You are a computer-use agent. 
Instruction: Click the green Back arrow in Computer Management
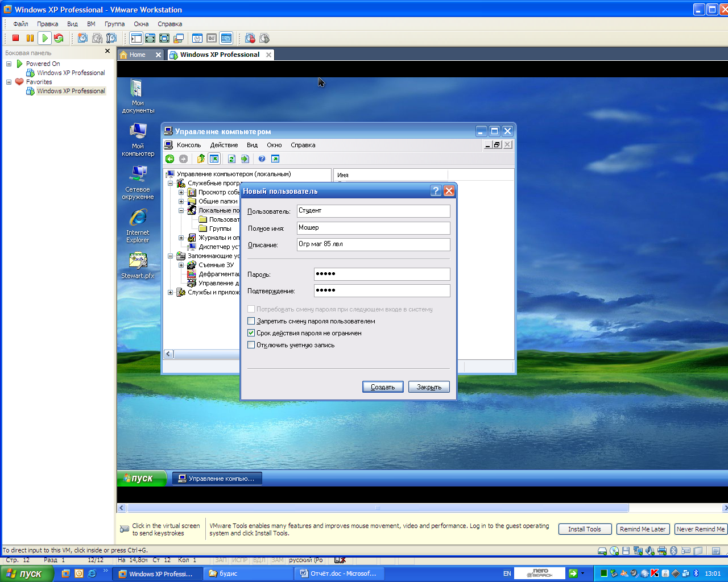(x=169, y=159)
